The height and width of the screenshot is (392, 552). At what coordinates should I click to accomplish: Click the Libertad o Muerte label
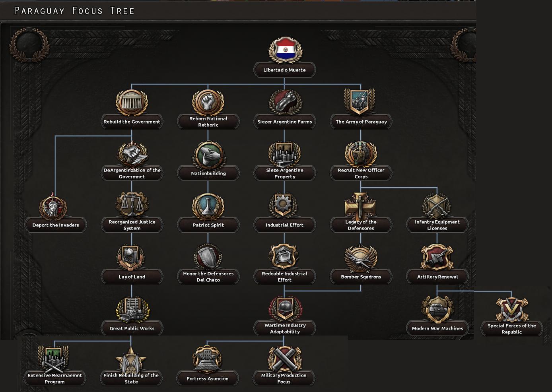tap(285, 70)
